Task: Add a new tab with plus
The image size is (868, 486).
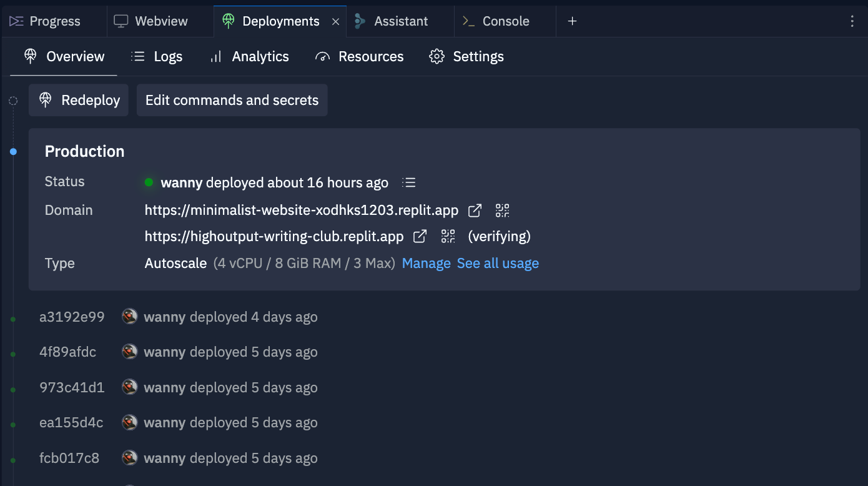Action: (572, 21)
